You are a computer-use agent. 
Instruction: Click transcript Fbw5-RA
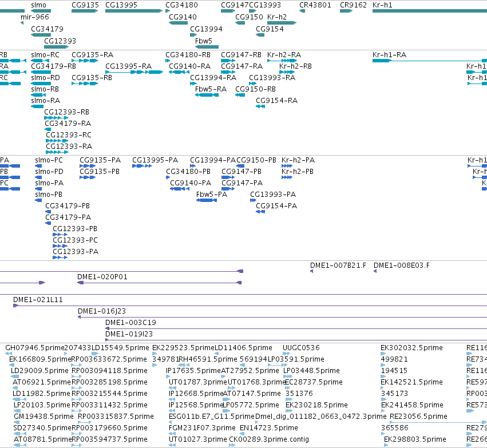211,89
